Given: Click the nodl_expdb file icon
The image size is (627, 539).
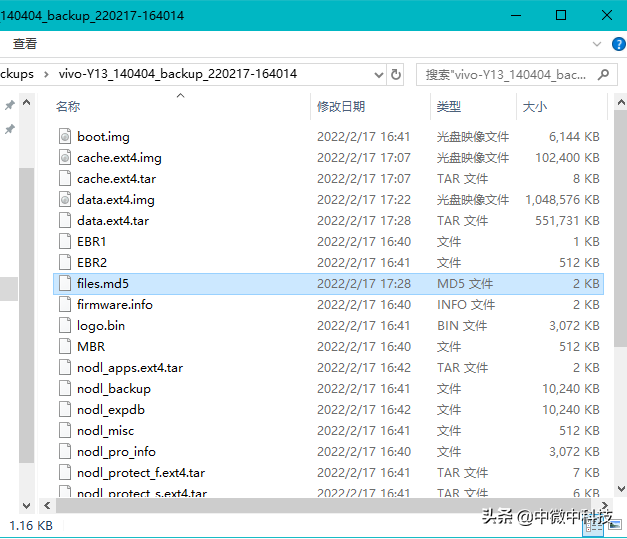Looking at the screenshot, I should (x=65, y=409).
